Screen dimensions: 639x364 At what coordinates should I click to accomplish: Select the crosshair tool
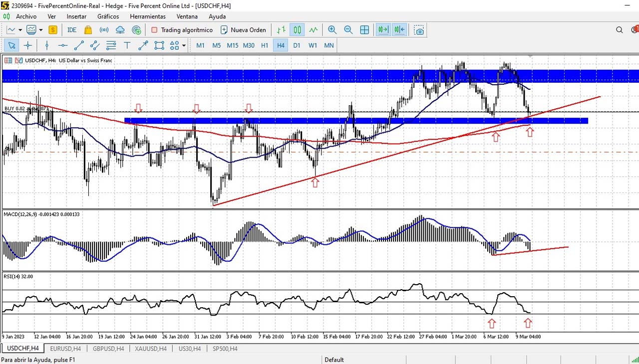pos(28,45)
